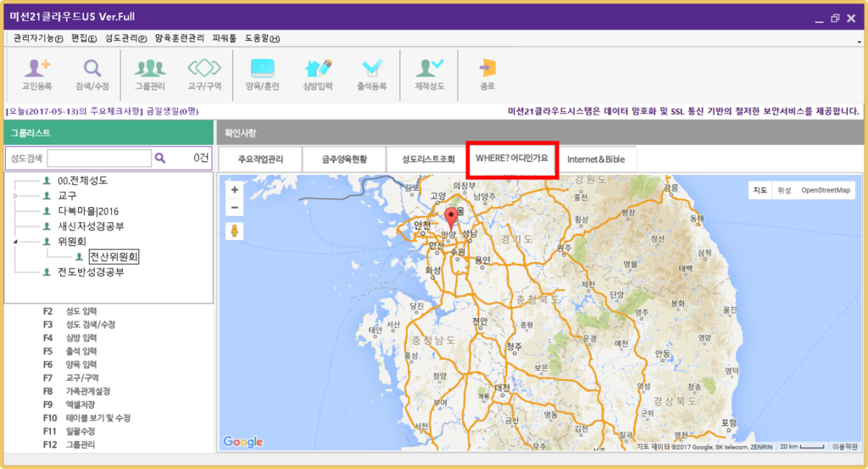
Task: Open the 편집(E) menu
Action: click(84, 38)
